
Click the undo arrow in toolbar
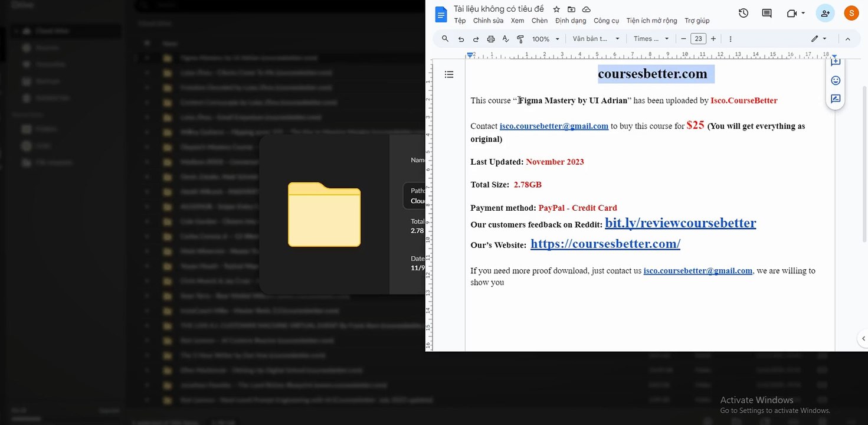tap(461, 39)
